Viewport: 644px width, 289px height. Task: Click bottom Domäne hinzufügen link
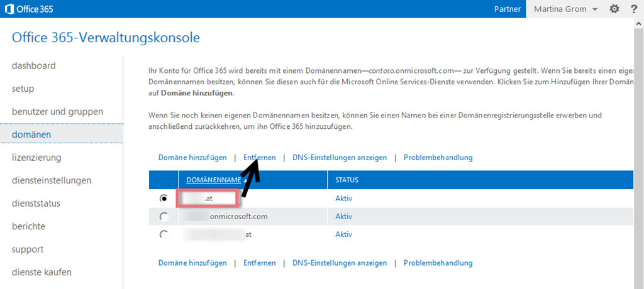pyautogui.click(x=192, y=263)
